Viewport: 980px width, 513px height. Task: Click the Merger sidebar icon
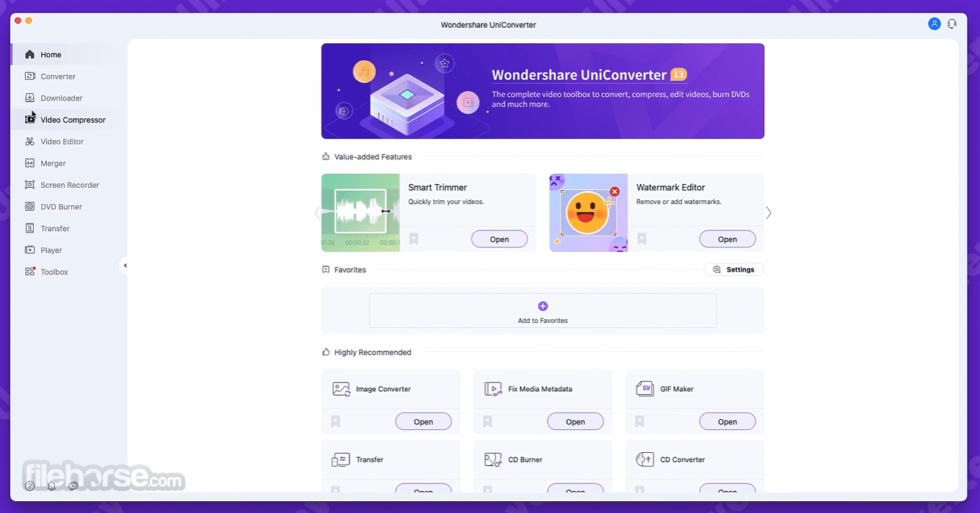[29, 163]
